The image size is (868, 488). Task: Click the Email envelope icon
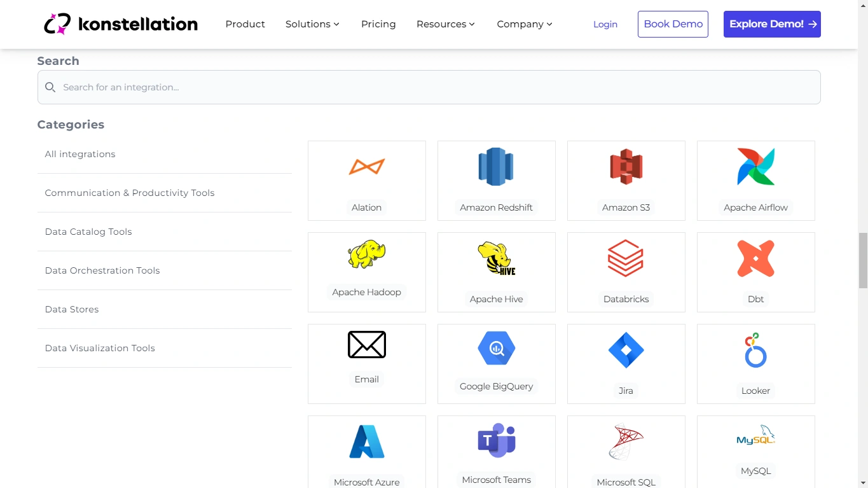click(367, 345)
